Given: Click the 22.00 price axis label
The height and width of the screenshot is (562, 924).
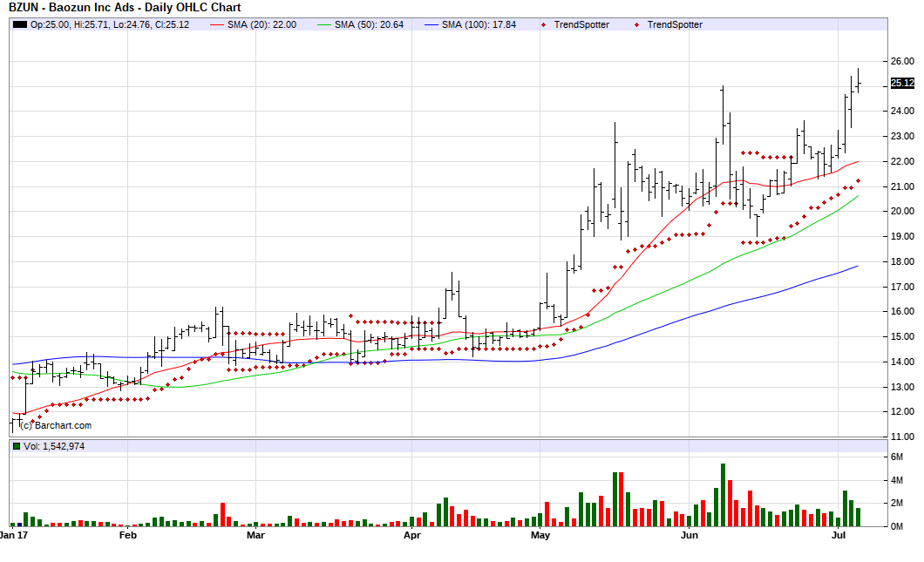Looking at the screenshot, I should 902,161.
